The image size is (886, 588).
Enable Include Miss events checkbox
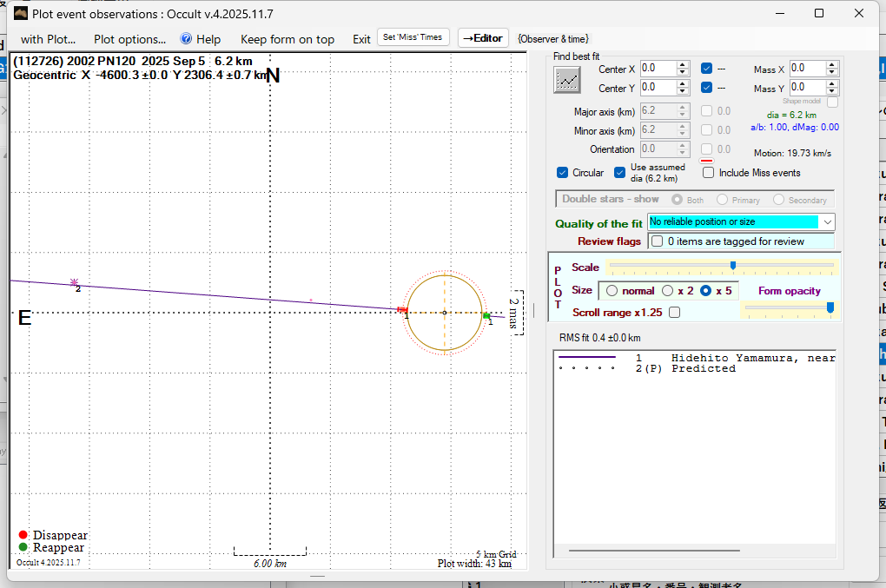(708, 173)
